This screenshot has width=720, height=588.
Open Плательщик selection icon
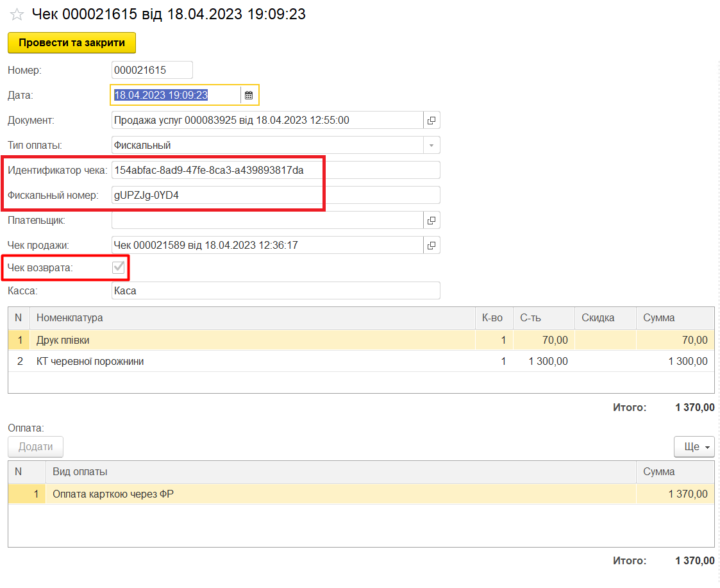(x=431, y=221)
